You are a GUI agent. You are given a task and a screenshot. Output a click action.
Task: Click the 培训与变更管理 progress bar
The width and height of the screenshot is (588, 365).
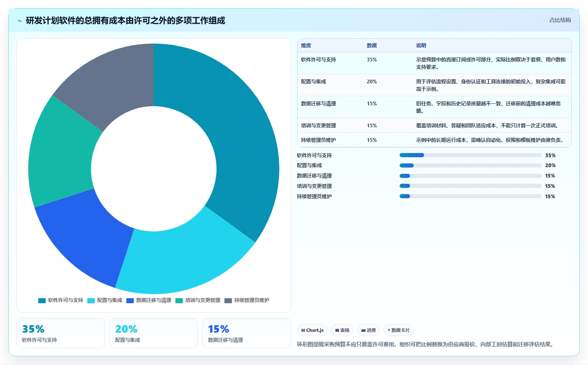(471, 186)
